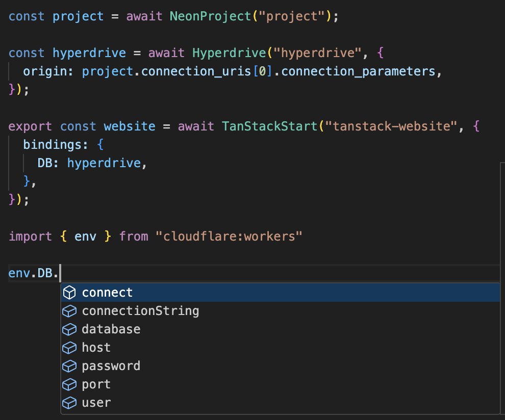Click the "hyperdrive" string argument
This screenshot has width=505, height=420.
(318, 52)
